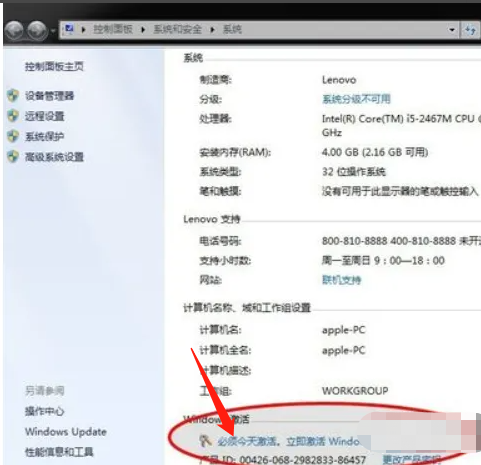Open 控制面板主页 in the sidebar
This screenshot has width=481, height=465.
tap(54, 66)
